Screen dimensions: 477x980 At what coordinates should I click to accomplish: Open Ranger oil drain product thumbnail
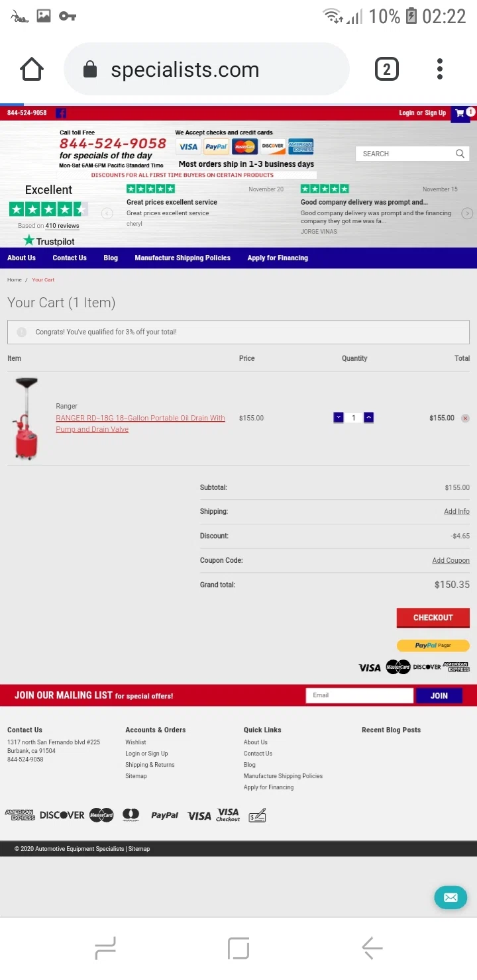pos(26,418)
